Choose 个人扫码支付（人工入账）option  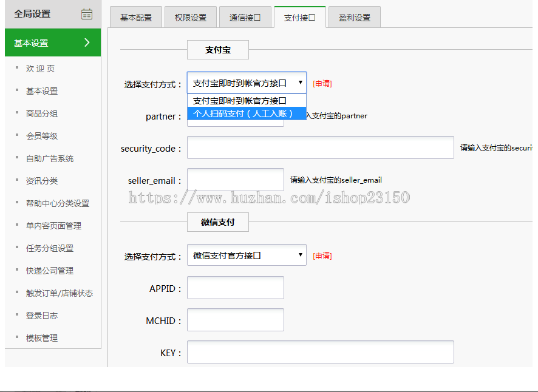pyautogui.click(x=247, y=113)
